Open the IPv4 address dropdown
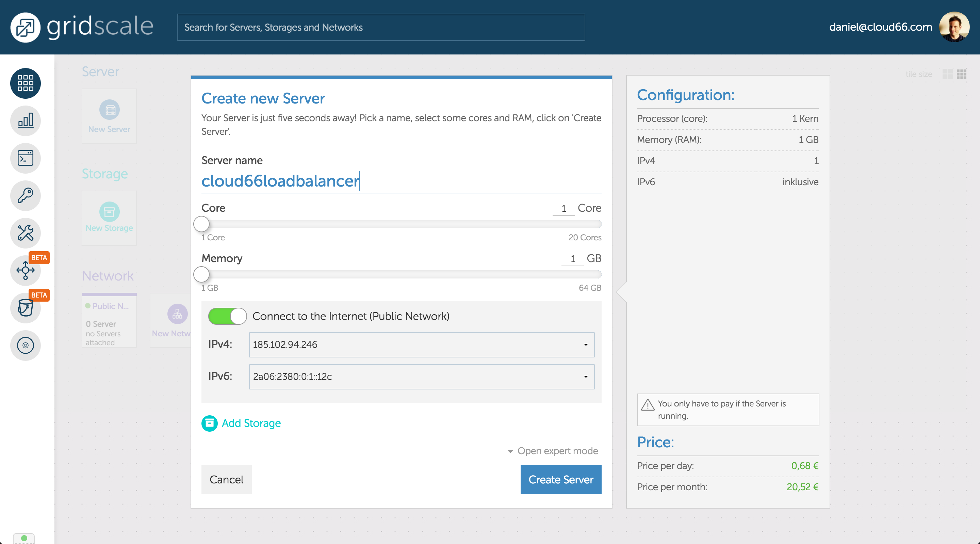 tap(422, 345)
